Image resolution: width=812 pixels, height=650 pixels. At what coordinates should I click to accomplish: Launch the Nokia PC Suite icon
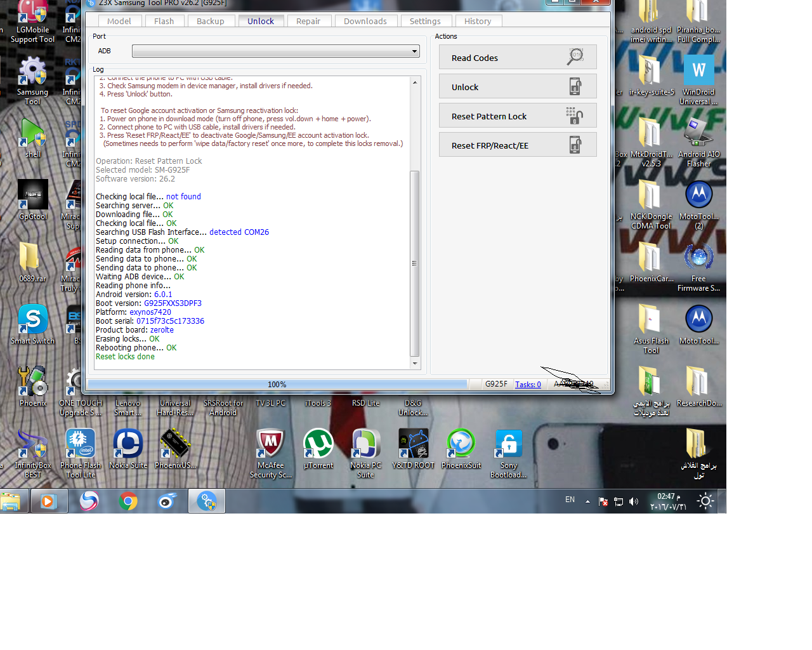click(366, 453)
